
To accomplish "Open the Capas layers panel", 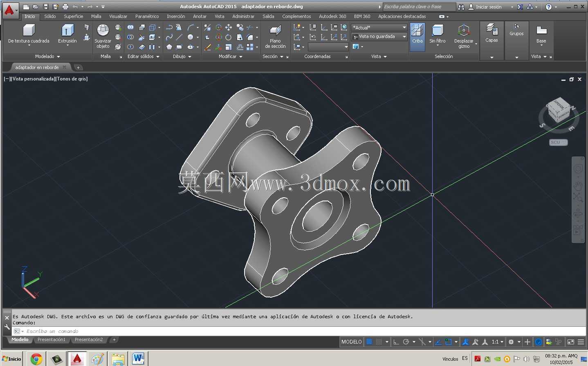I will pyautogui.click(x=491, y=33).
